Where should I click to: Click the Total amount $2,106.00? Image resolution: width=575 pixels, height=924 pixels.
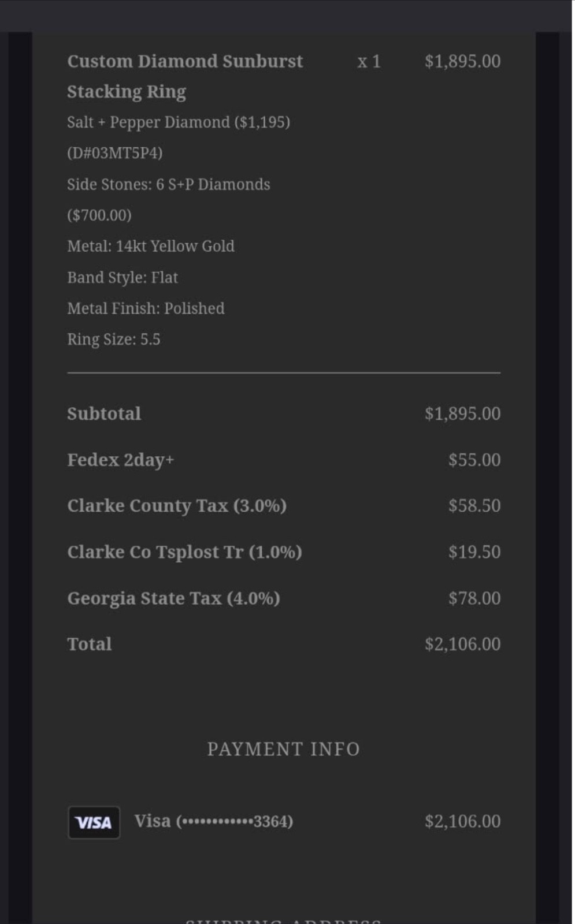pyautogui.click(x=462, y=644)
